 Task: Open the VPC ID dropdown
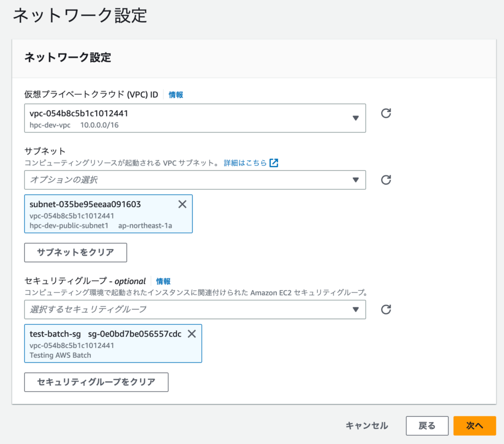194,118
